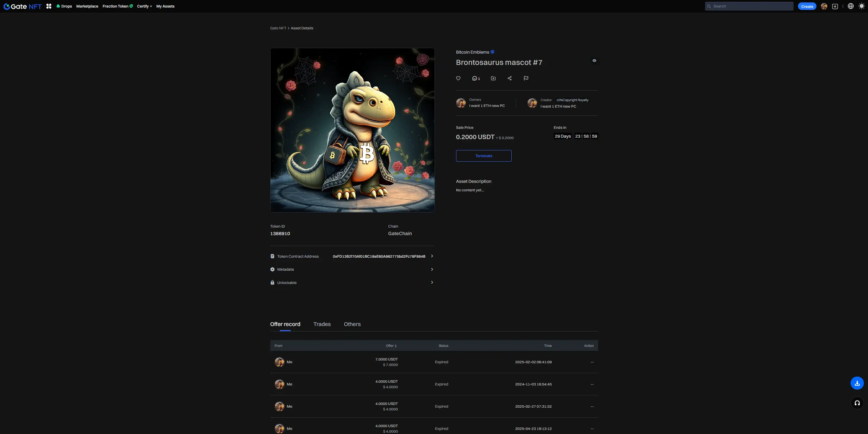
Task: Open the apps grid icon
Action: coord(49,6)
